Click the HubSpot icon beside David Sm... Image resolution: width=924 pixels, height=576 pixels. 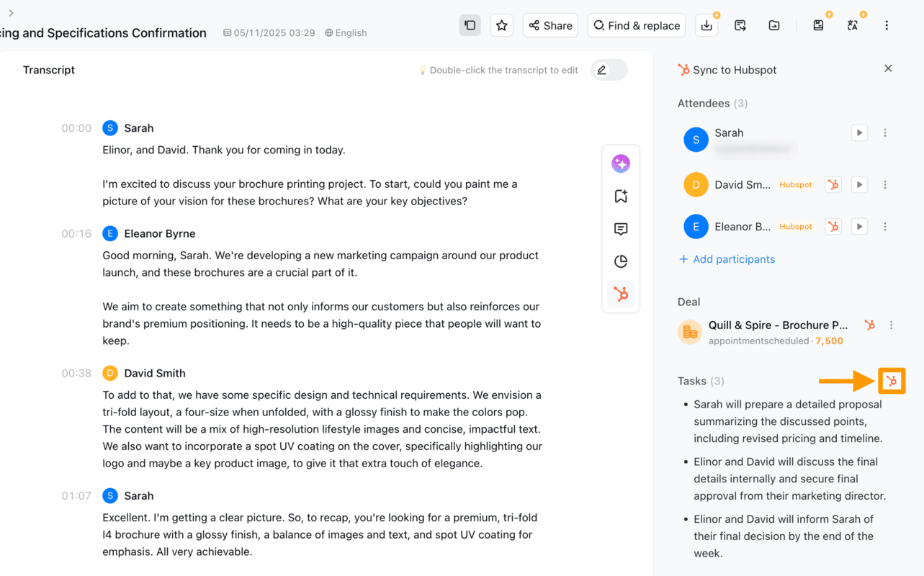(833, 184)
